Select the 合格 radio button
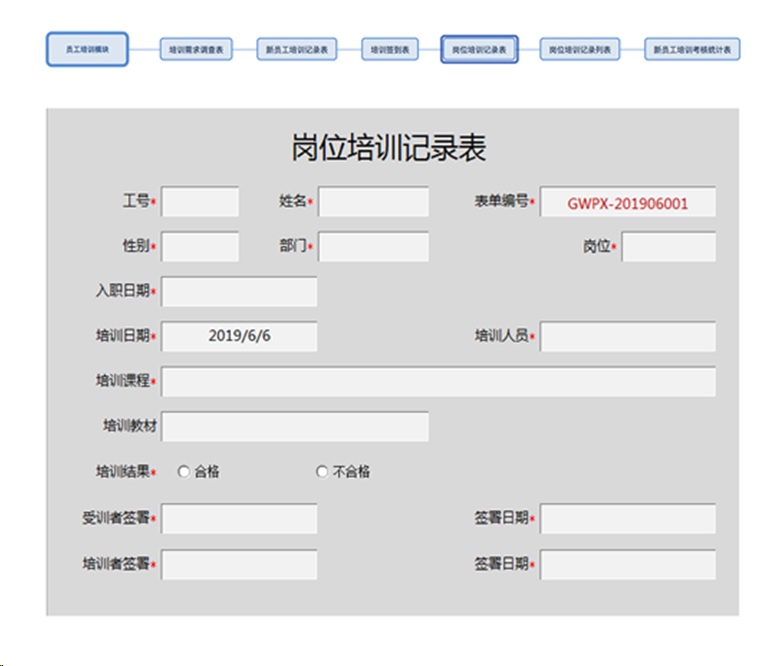The width and height of the screenshot is (784, 666). point(184,472)
